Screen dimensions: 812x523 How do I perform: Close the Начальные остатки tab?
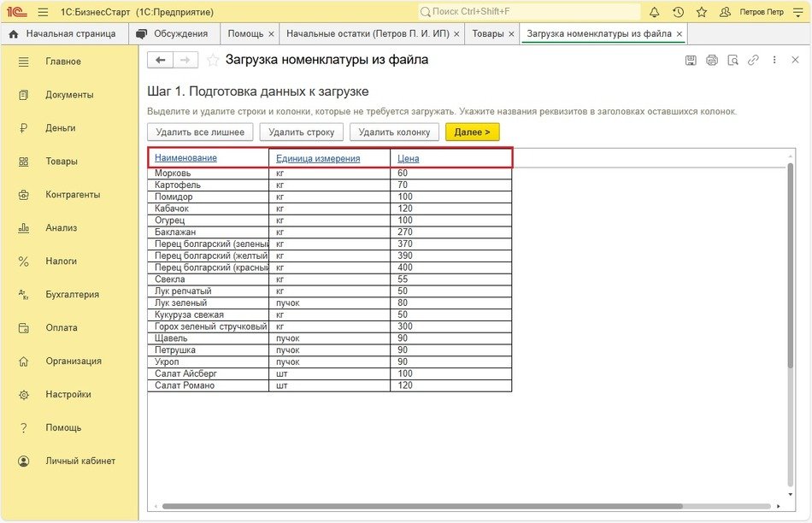pyautogui.click(x=456, y=34)
